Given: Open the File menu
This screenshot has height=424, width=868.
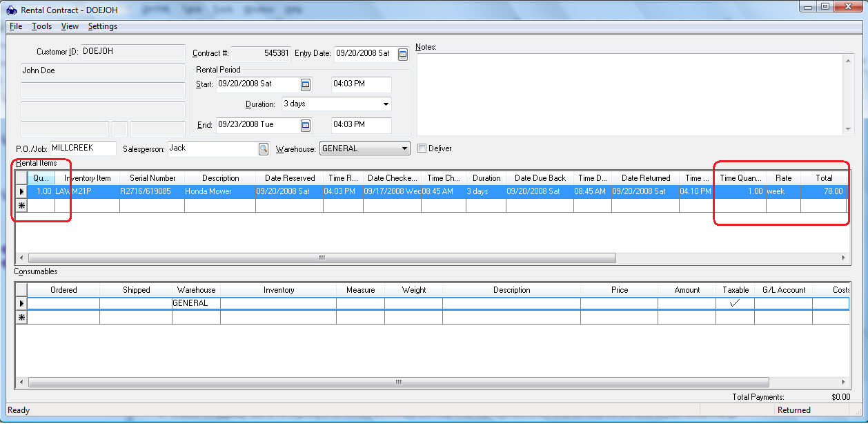Looking at the screenshot, I should tap(15, 26).
